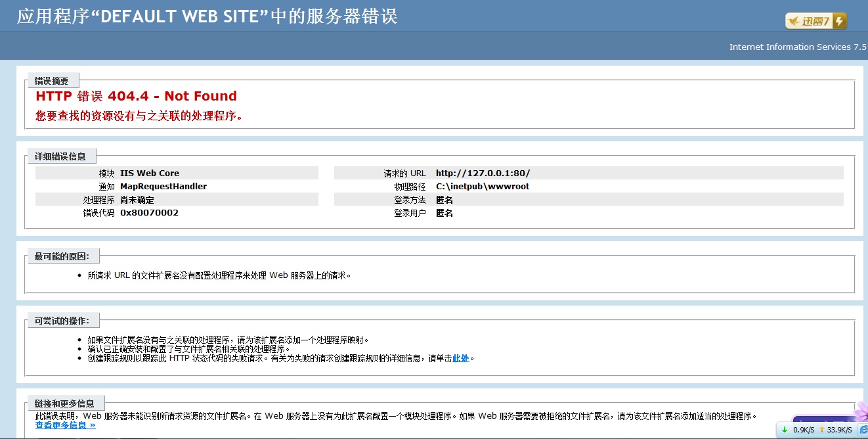Click the Xunlei lightning bolt button
Viewport: 868px width, 439px height.
coord(839,21)
